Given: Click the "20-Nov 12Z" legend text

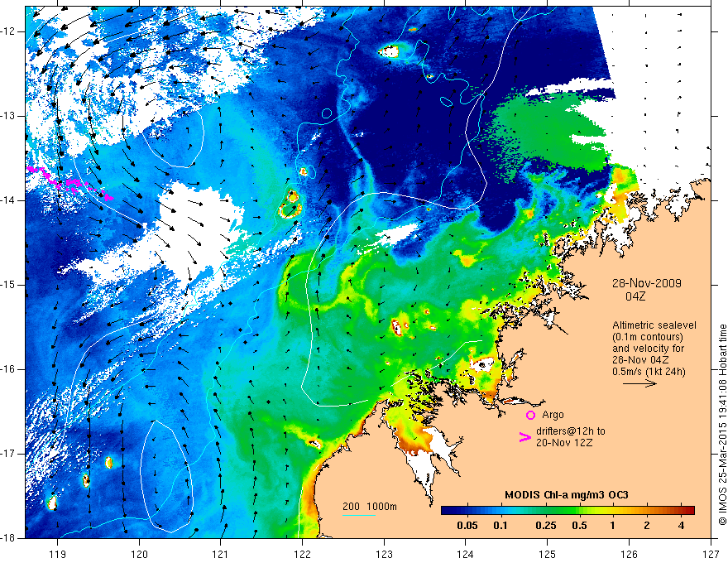Looking at the screenshot, I should (x=564, y=443).
